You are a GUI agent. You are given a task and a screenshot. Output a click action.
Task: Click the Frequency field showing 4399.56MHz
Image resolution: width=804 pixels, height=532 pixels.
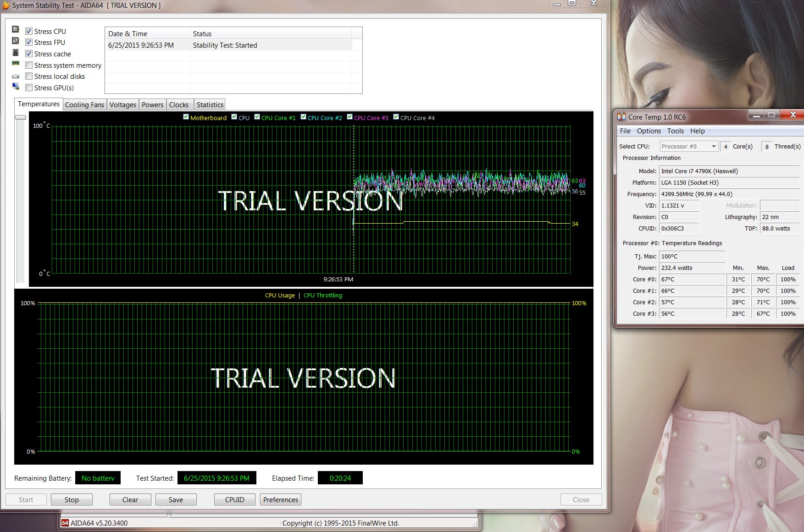729,194
